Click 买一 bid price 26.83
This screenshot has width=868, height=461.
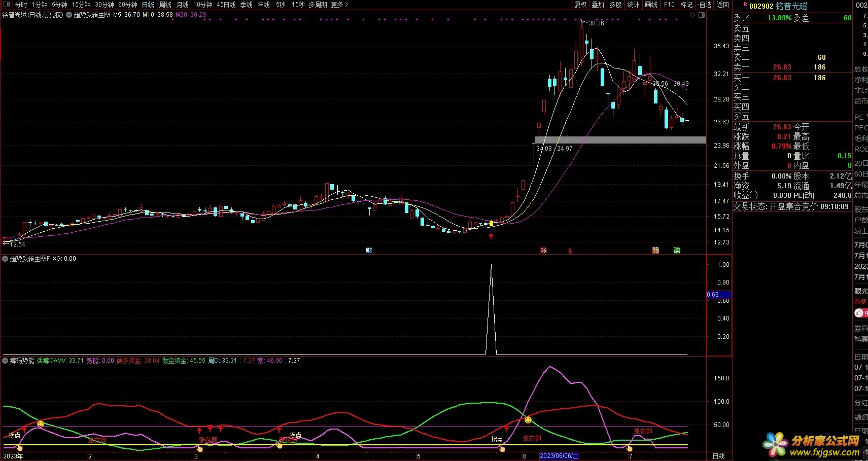(782, 78)
